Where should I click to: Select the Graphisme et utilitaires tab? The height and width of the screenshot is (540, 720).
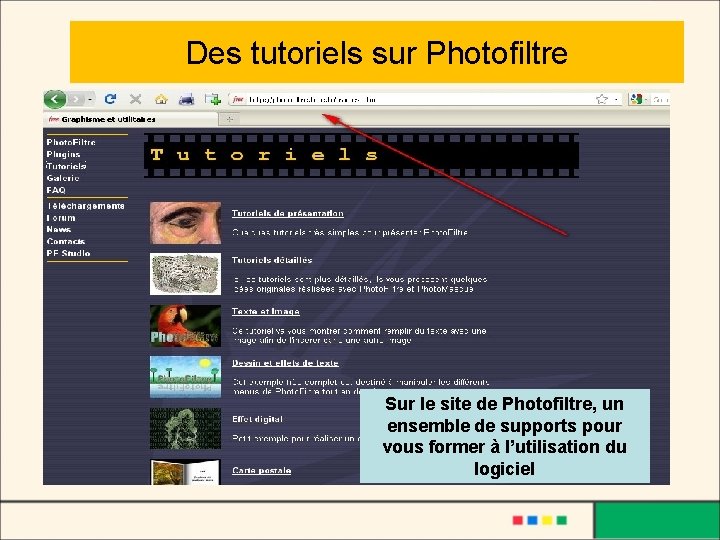[131, 119]
